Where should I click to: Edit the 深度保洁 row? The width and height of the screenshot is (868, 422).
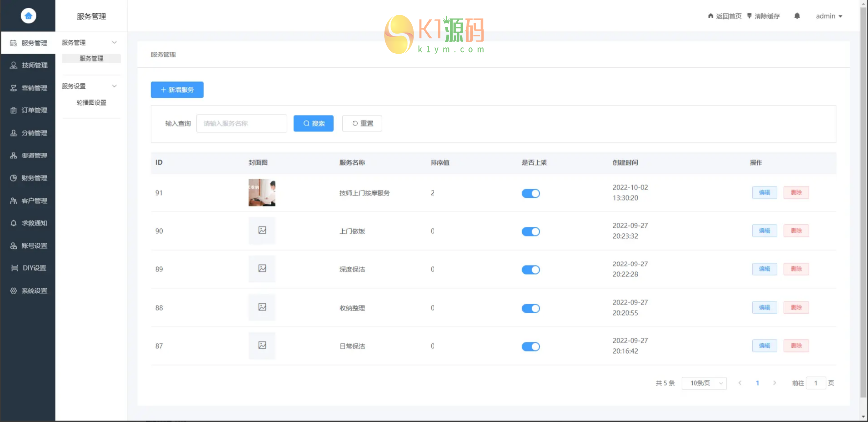pyautogui.click(x=764, y=269)
